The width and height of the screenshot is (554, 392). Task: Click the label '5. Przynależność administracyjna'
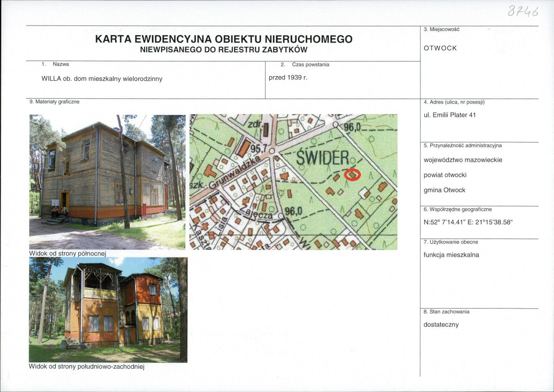coord(463,145)
